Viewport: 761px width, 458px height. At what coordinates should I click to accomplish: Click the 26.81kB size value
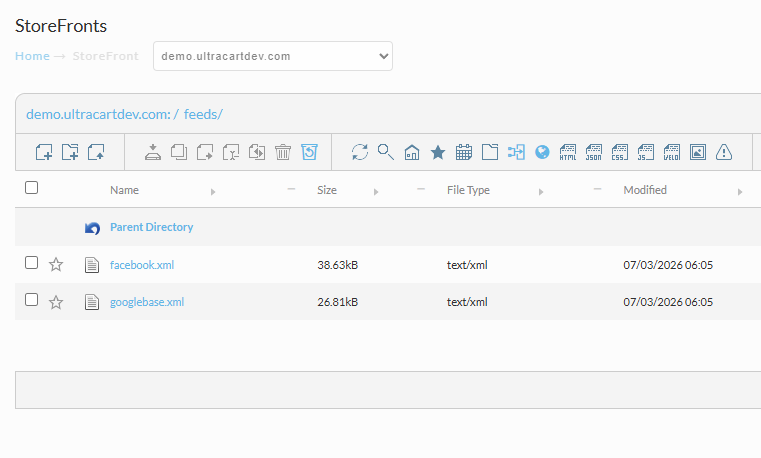pyautogui.click(x=338, y=302)
